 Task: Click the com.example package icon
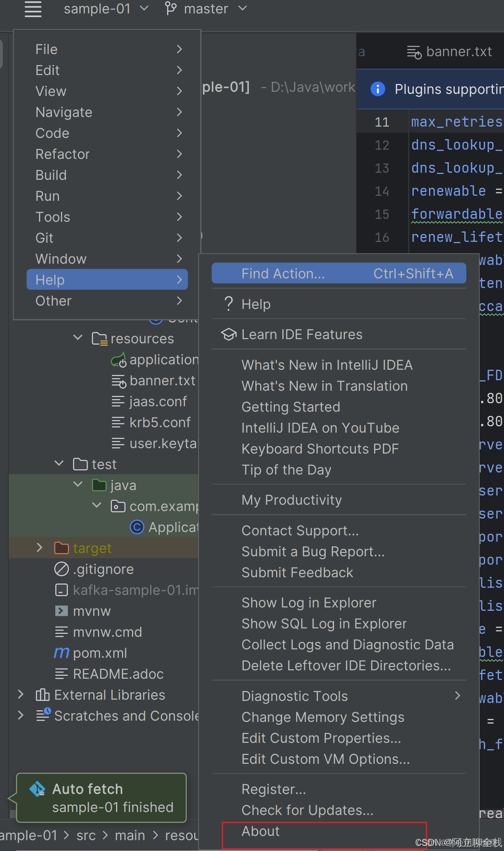(x=118, y=506)
